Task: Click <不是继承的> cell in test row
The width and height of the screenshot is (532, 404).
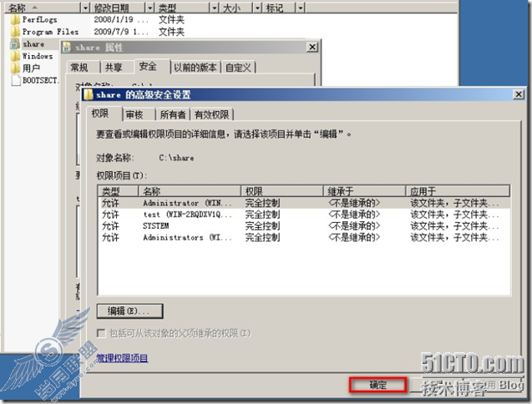Action: coord(354,215)
